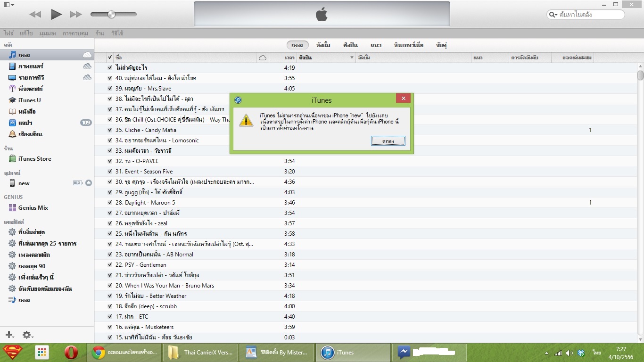Skip to the previous track
Screen dimensions: 644x362
click(x=35, y=15)
